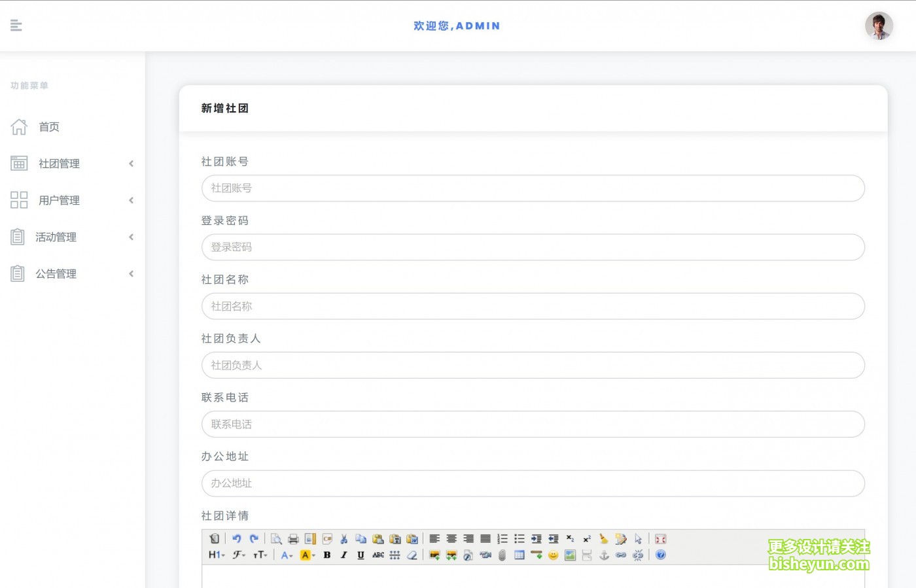Click the 社团账号 input field
The image size is (916, 588).
533,188
